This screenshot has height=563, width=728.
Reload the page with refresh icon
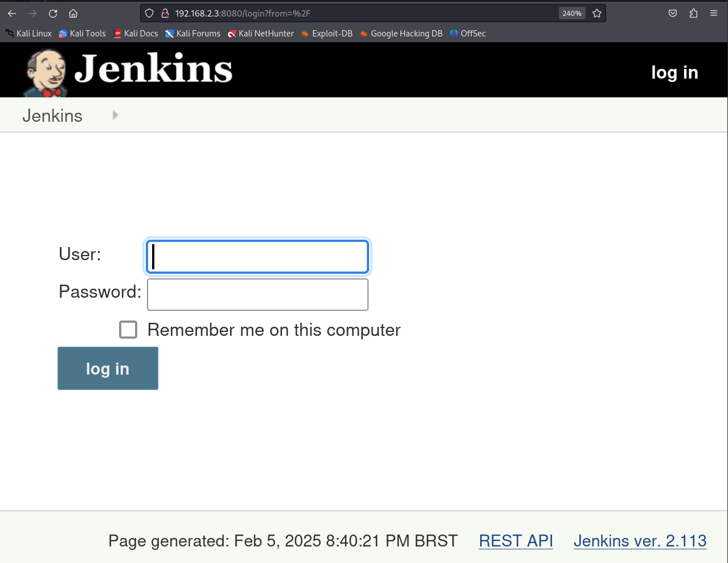(53, 13)
